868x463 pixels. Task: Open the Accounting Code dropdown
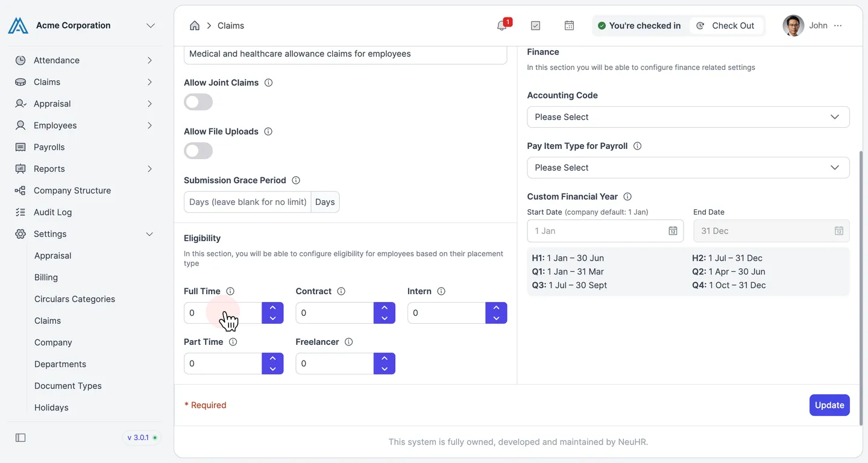(x=688, y=117)
